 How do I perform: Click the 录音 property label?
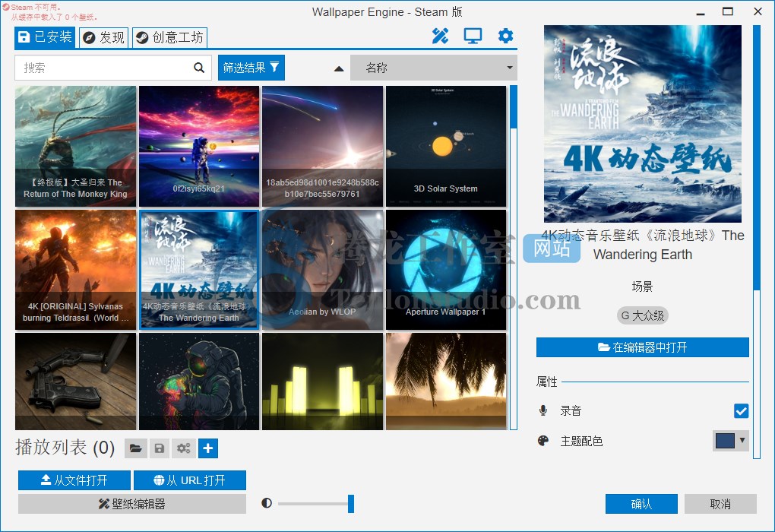571,411
